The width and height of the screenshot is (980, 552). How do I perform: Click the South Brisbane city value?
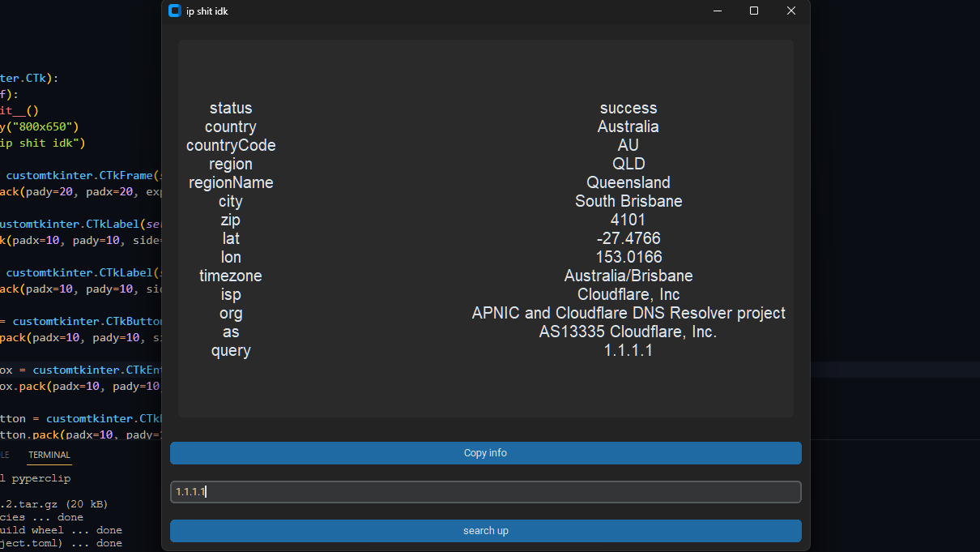(628, 201)
